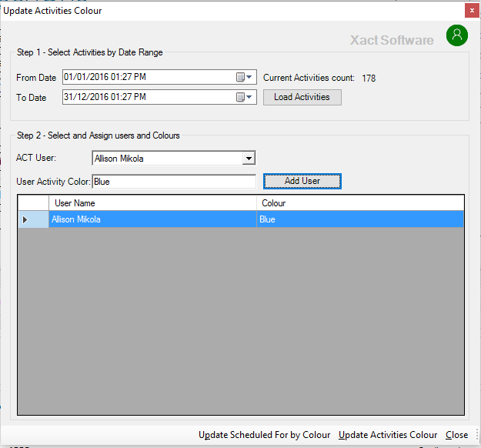Focus the User Activity Color field

[x=174, y=182]
